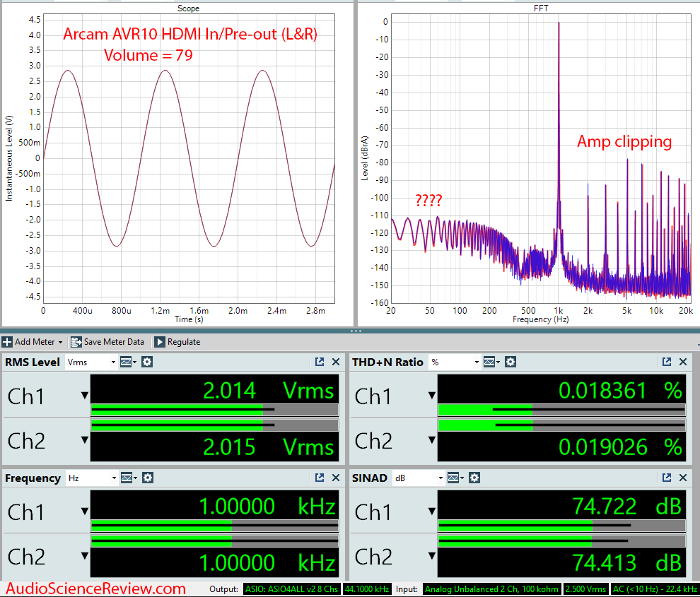Open the Add Meter dropdown arrow
Image resolution: width=700 pixels, height=597 pixels.
coord(60,343)
